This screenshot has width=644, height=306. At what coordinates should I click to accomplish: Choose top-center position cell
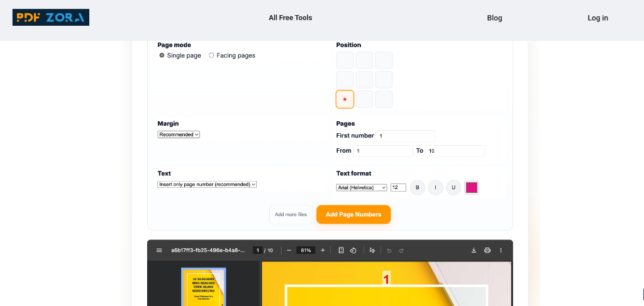click(364, 60)
